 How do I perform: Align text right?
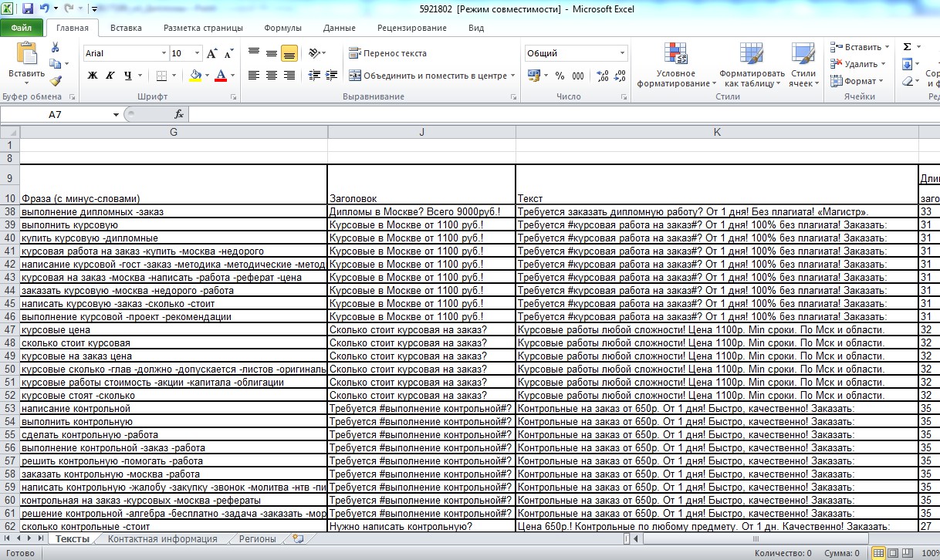[289, 76]
